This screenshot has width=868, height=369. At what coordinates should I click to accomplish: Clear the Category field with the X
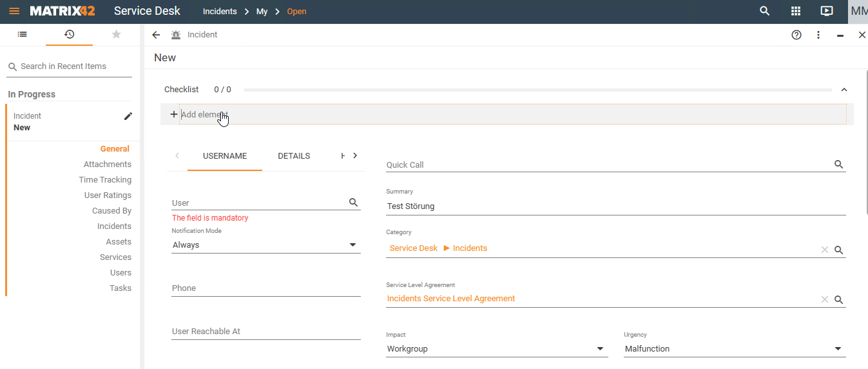tap(825, 250)
